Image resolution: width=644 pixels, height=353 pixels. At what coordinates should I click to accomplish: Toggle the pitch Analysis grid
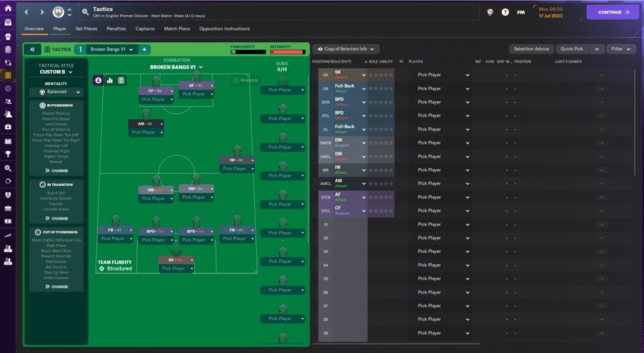[x=246, y=80]
